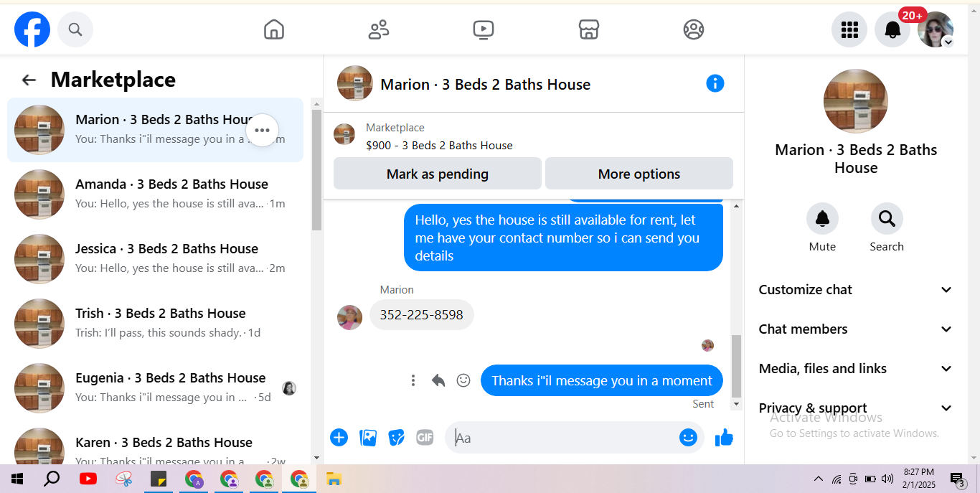Send a thumbs-up like
The height and width of the screenshot is (493, 980).
(724, 437)
